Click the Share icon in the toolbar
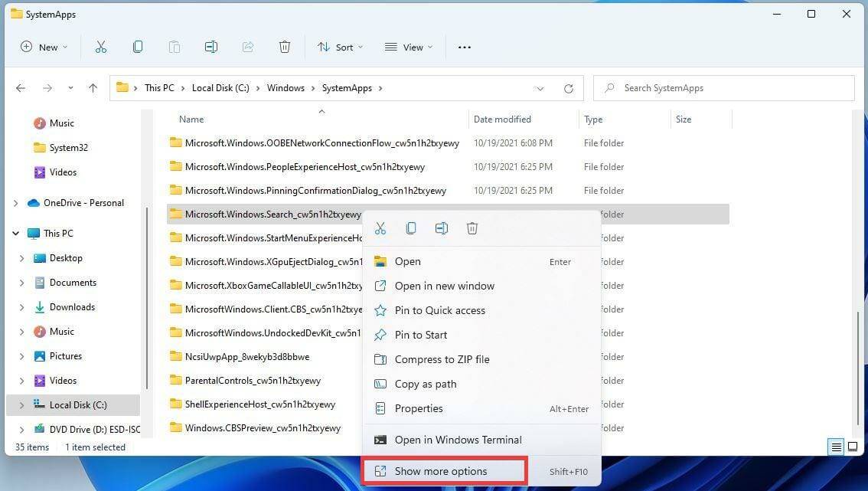 247,47
